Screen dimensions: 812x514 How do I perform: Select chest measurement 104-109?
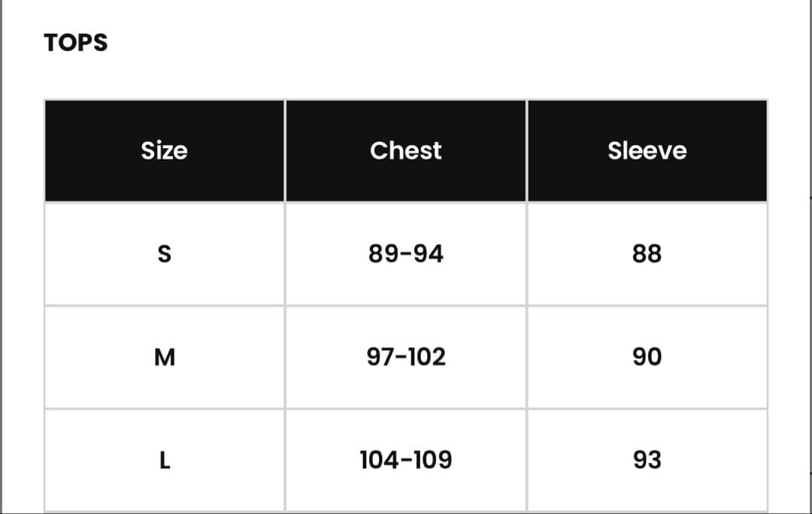tap(406, 460)
